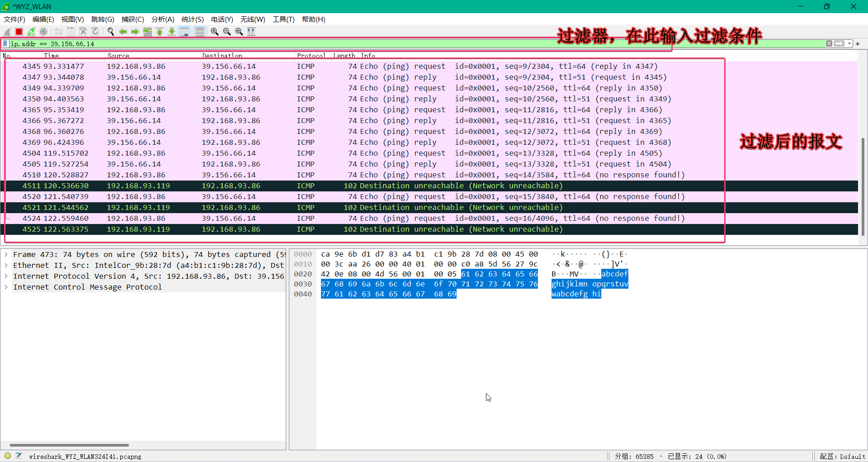Go to specified packet icon
Viewport: 868px width, 462px height.
[147, 32]
